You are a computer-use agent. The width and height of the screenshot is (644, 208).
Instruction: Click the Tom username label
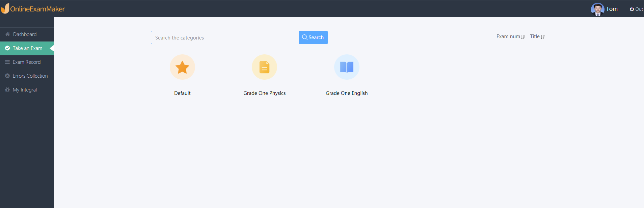click(612, 9)
